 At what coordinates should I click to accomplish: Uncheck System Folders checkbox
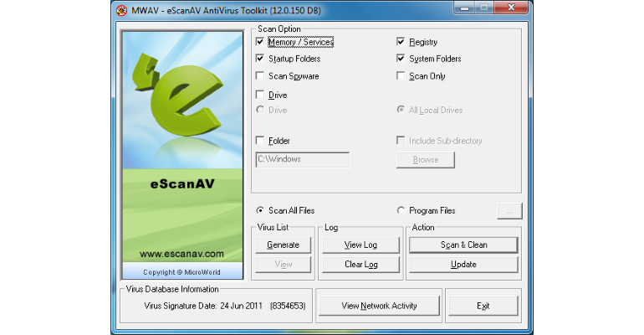(401, 59)
